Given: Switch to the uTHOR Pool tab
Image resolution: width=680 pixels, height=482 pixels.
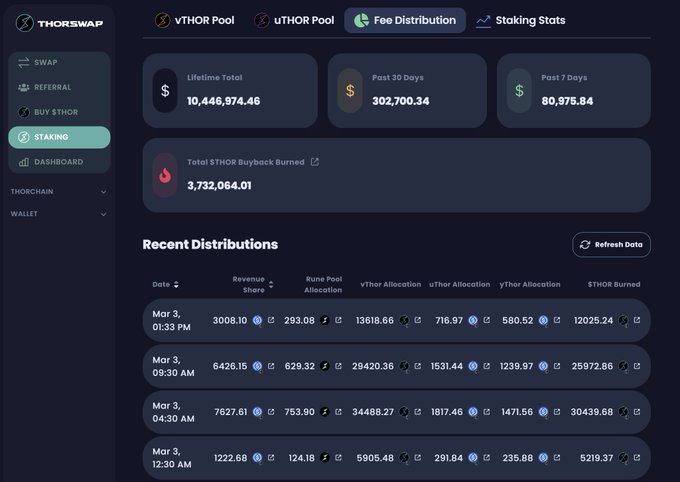Looking at the screenshot, I should [x=293, y=20].
